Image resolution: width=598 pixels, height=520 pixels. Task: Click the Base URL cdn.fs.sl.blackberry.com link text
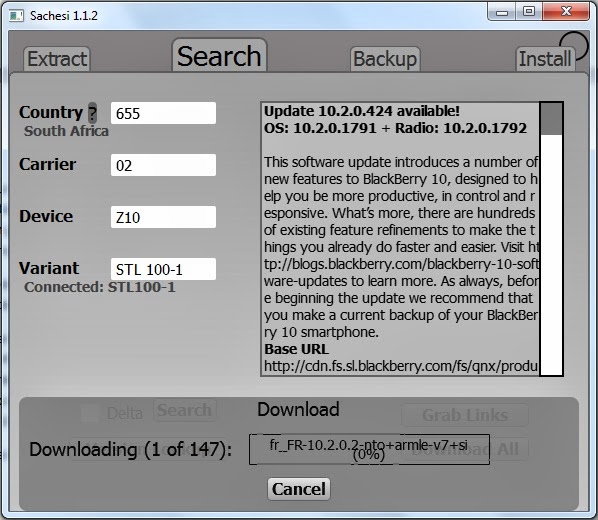pyautogui.click(x=401, y=366)
